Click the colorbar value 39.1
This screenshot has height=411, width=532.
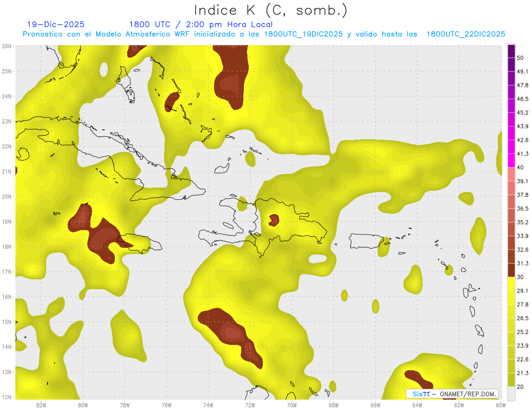tap(523, 181)
